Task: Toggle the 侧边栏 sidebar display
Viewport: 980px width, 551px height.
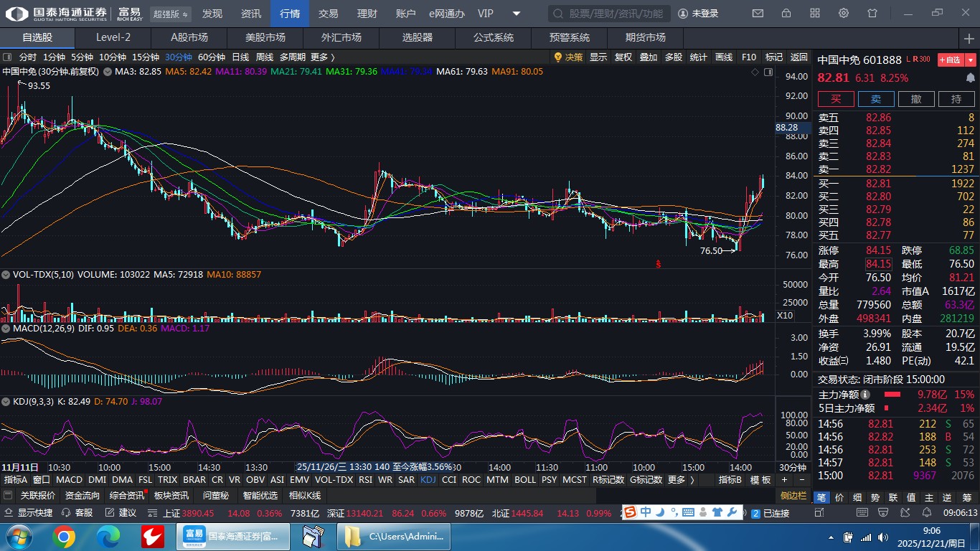Action: point(793,496)
